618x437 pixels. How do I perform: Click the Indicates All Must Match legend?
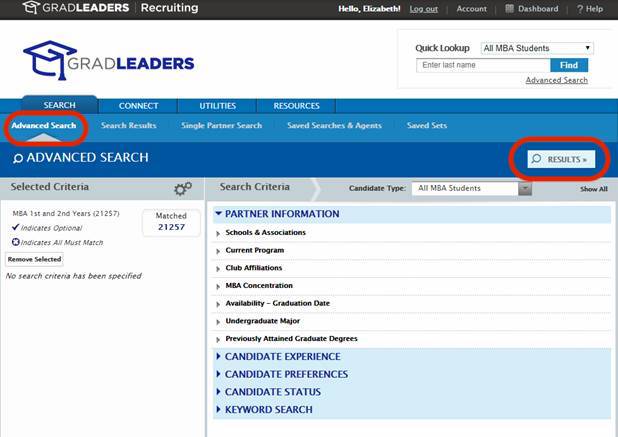(58, 242)
